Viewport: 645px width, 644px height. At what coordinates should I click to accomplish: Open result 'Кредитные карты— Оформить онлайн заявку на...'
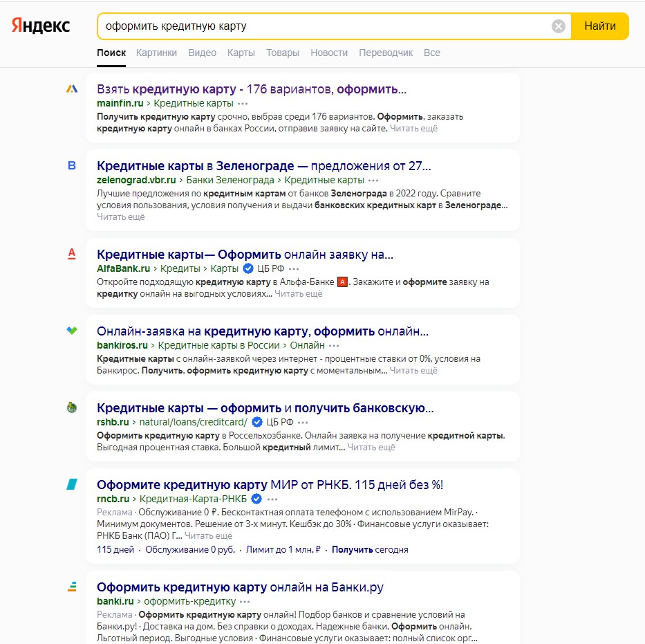coord(245,255)
